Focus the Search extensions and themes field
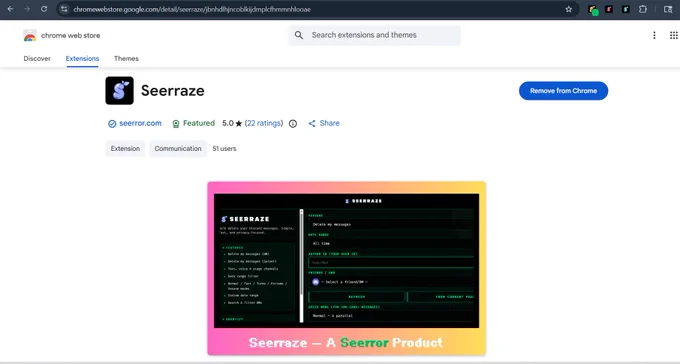This screenshot has width=680, height=364. 374,35
